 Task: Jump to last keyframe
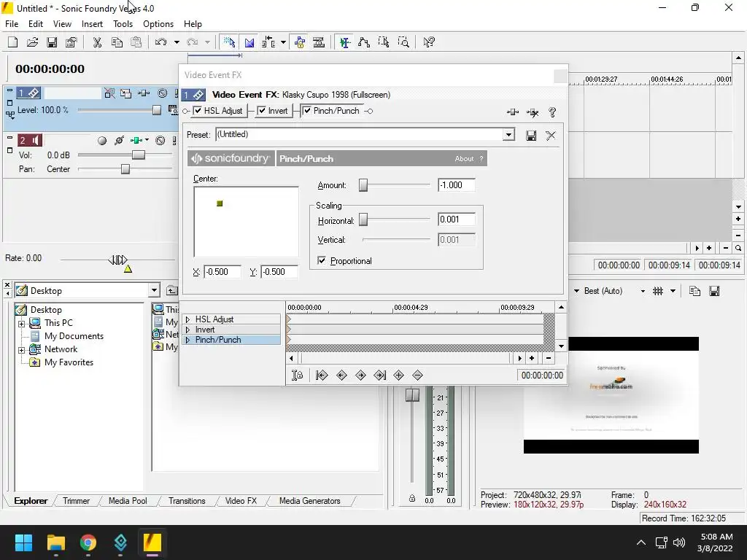point(379,376)
